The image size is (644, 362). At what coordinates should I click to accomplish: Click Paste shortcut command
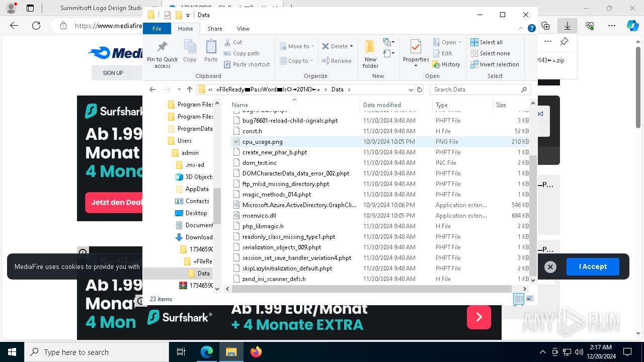tap(247, 64)
